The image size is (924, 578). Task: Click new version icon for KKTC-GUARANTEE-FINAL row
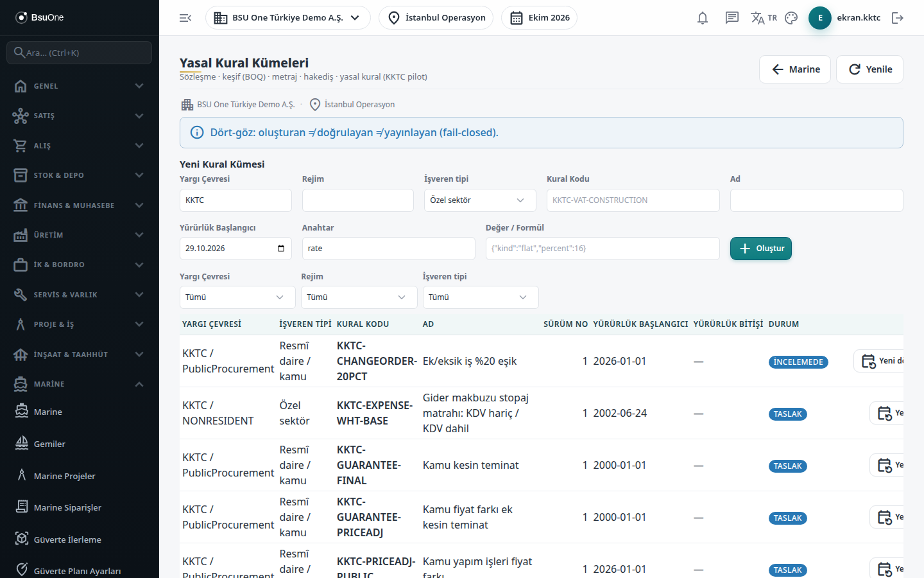886,465
